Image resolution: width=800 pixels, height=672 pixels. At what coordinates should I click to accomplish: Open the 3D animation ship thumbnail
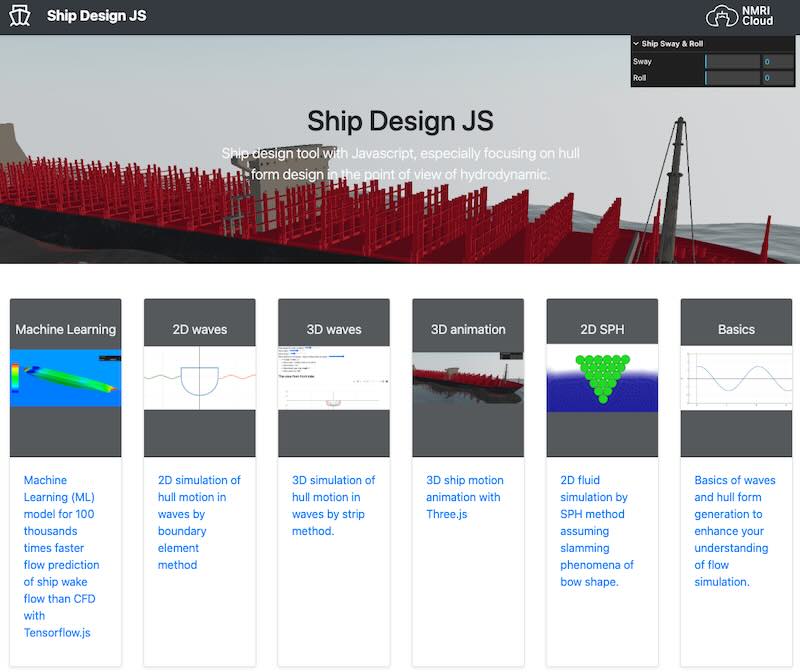click(467, 378)
